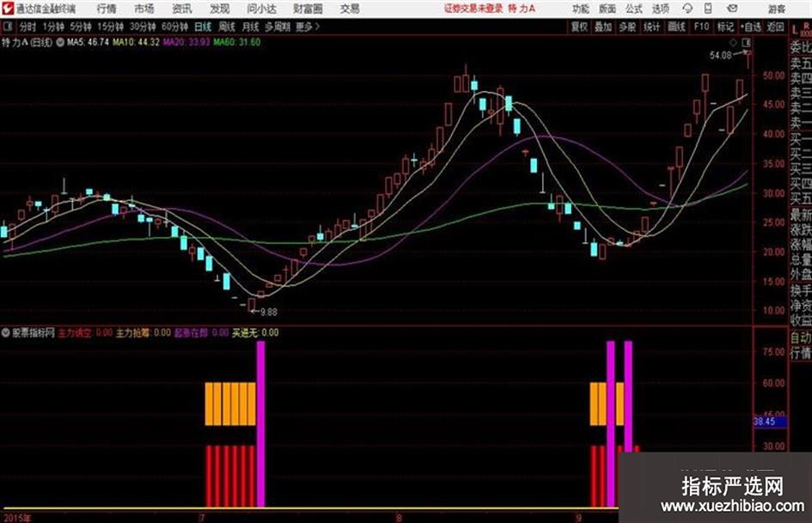Open the 功能 menu
Screen dimensions: 812x523
tap(581, 9)
